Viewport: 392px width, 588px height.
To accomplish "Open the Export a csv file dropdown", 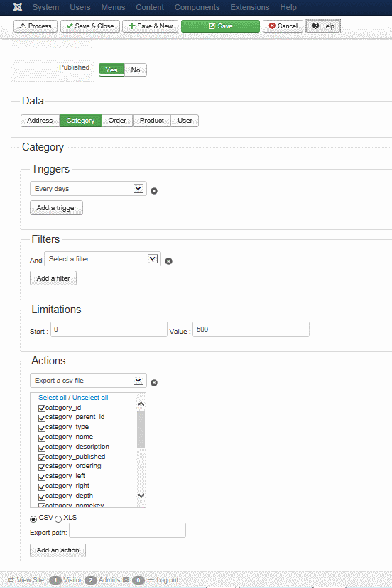I will point(88,380).
